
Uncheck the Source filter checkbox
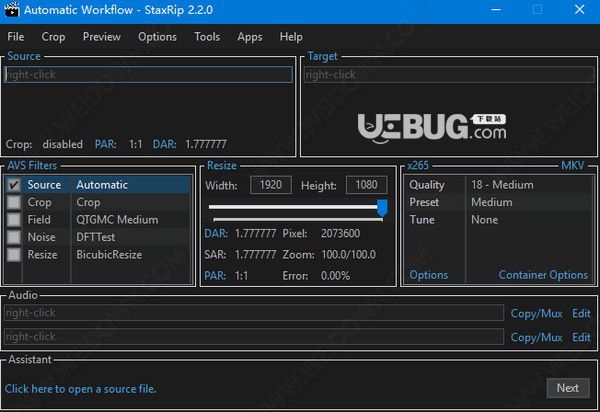coord(14,185)
